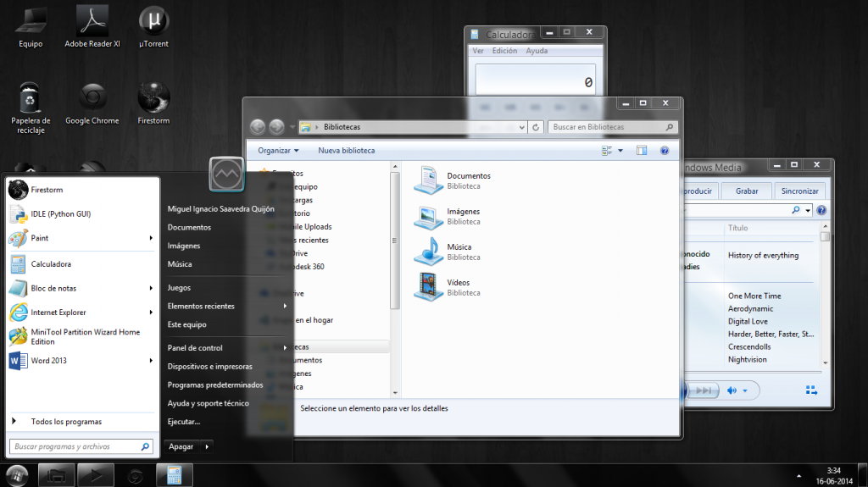Open Calculadora from Start menu list
The height and width of the screenshot is (487, 868).
[x=82, y=264]
